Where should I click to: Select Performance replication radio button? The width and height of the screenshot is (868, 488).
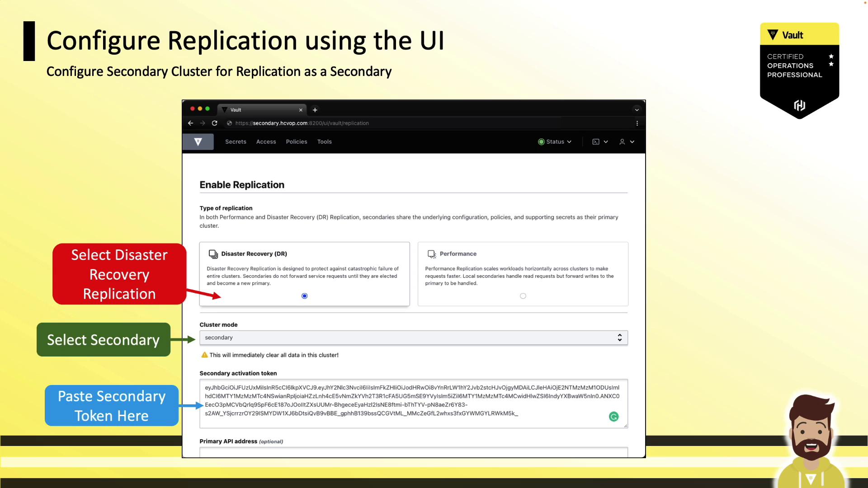(x=523, y=296)
